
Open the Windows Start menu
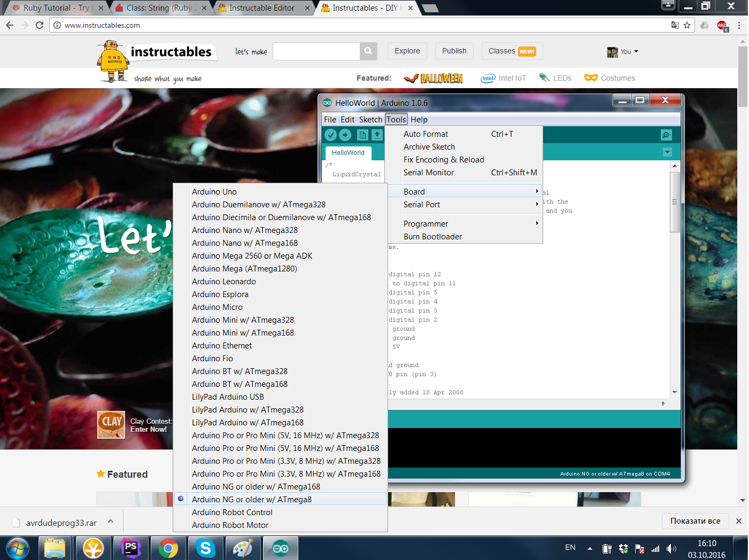(x=18, y=548)
